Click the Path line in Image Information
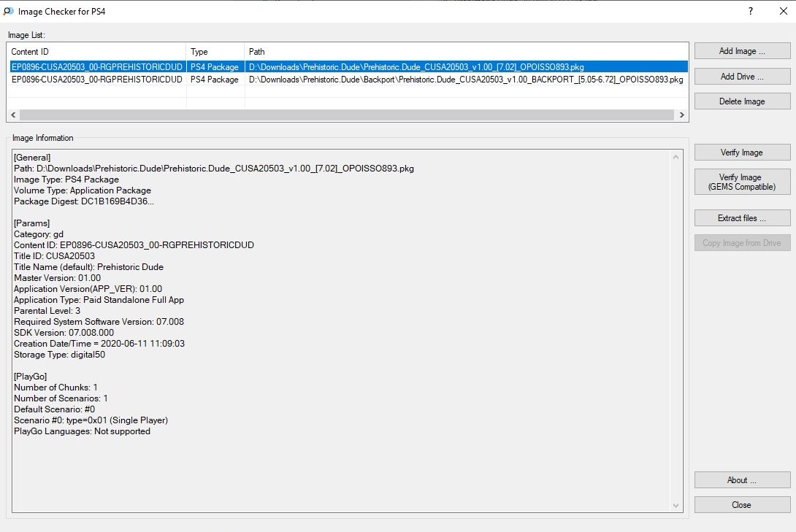This screenshot has height=532, width=796. click(x=214, y=169)
